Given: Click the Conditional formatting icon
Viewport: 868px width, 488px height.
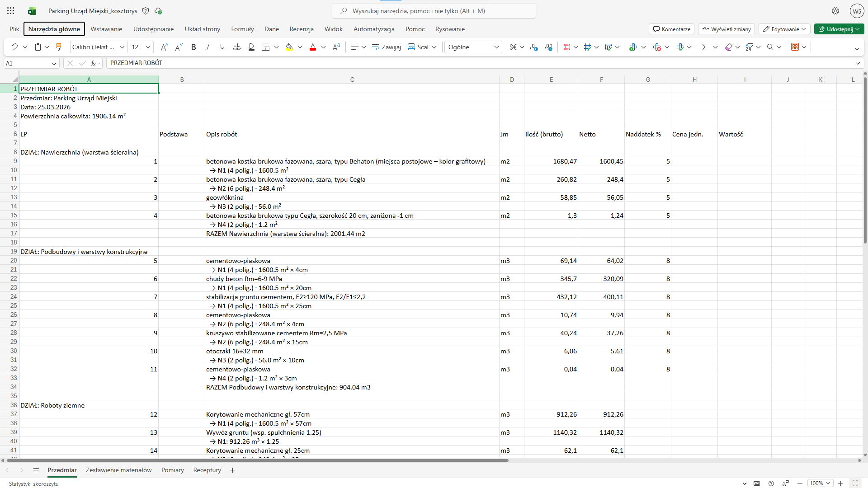Looking at the screenshot, I should (x=567, y=47).
